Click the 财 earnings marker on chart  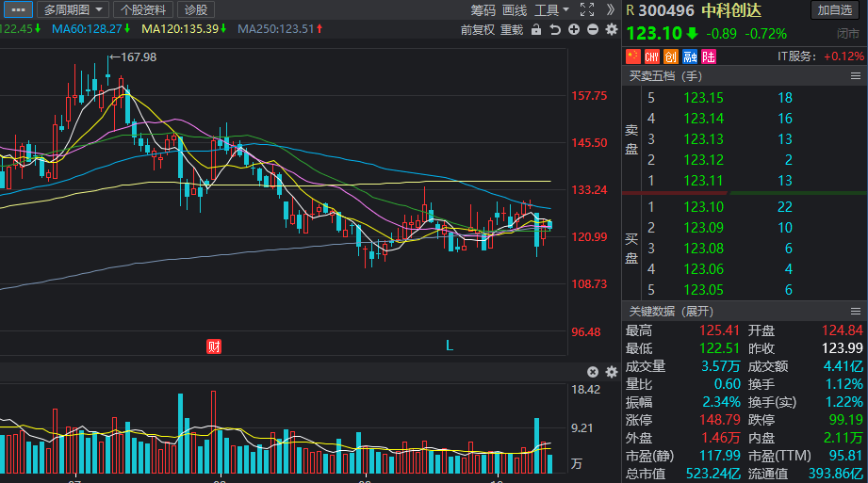pyautogui.click(x=214, y=346)
